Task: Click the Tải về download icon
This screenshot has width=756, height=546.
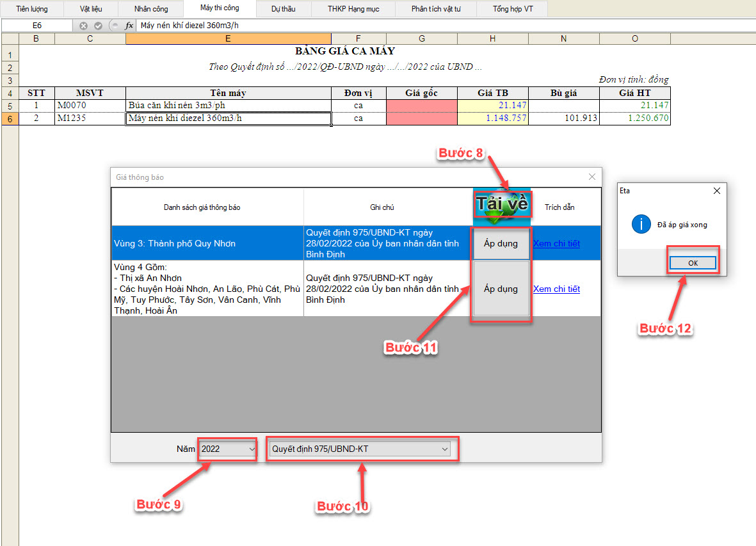Action: pos(501,207)
